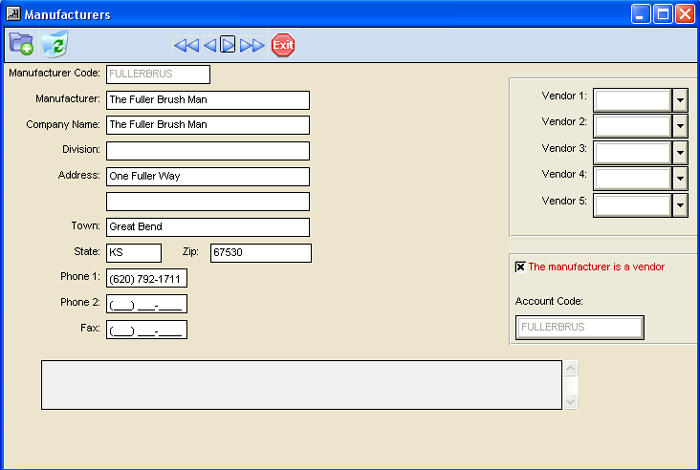Go to the first record
Viewport: 700px width, 470px height.
tap(186, 45)
